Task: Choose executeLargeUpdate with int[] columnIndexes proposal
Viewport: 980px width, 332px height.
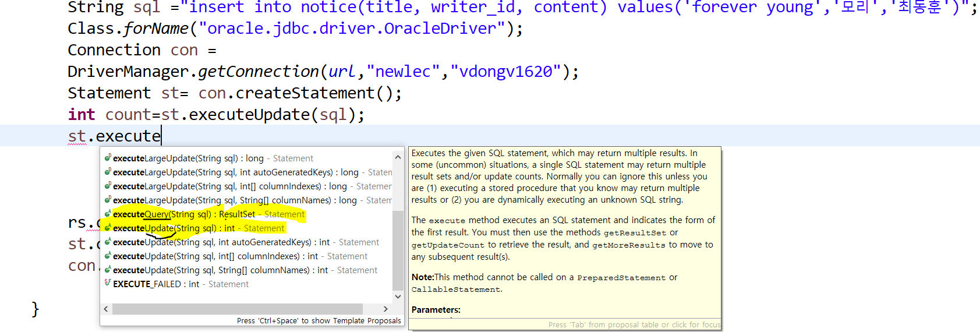Action: coord(247,186)
